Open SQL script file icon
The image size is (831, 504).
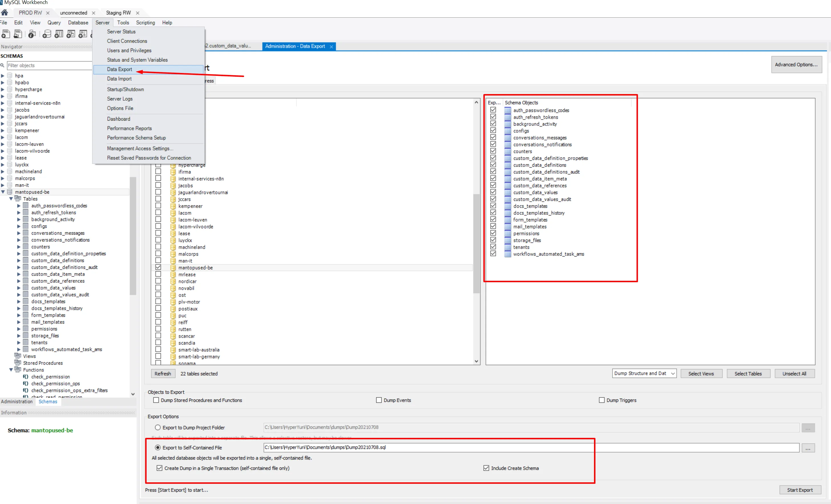[18, 34]
